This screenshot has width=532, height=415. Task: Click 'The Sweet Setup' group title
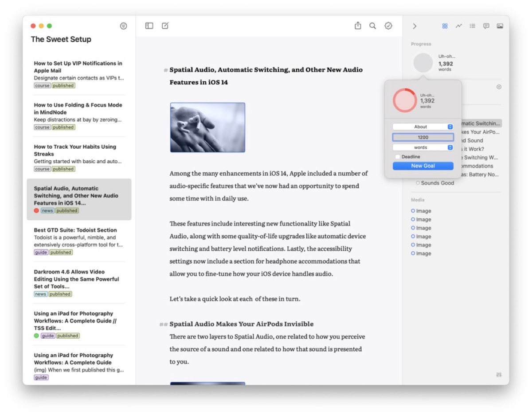tap(61, 40)
